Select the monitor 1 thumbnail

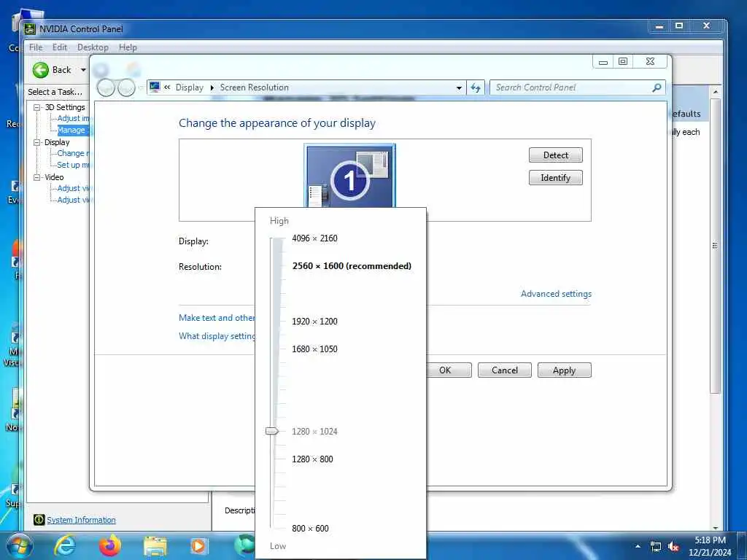350,176
